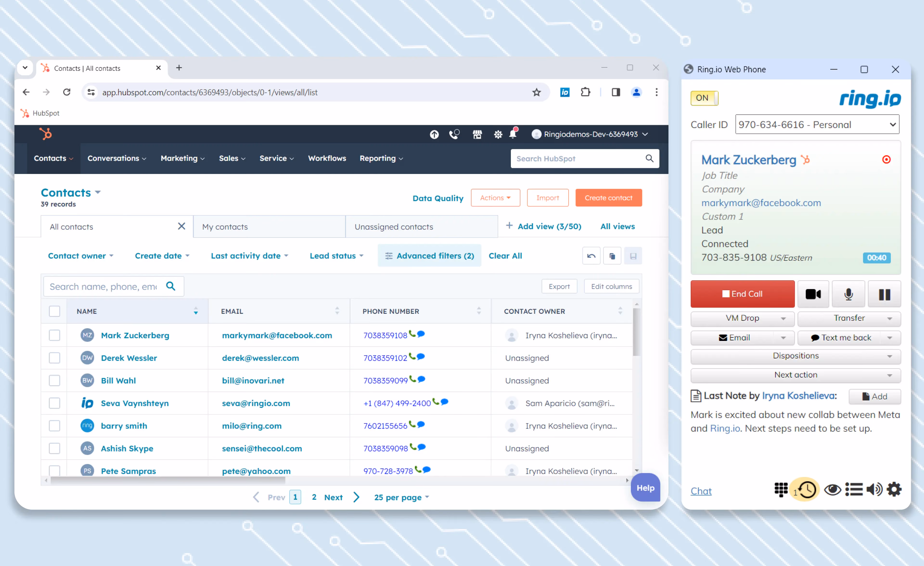
Task: Open the Ring.io dial pad icon
Action: (x=781, y=489)
